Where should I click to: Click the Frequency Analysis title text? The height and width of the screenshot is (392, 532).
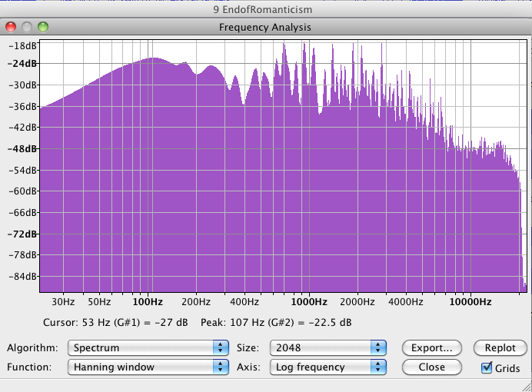click(x=265, y=27)
